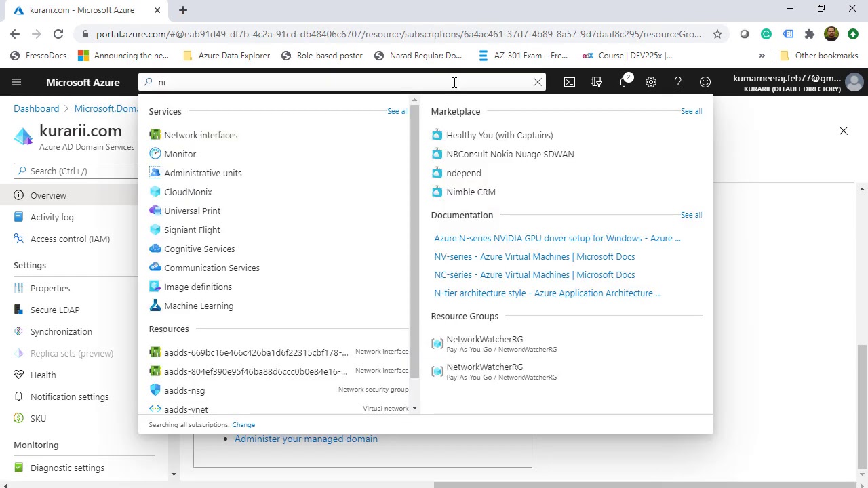Click the first NetworkWatcherRG resource group icon
Viewport: 868px width, 488px height.
[x=437, y=344]
